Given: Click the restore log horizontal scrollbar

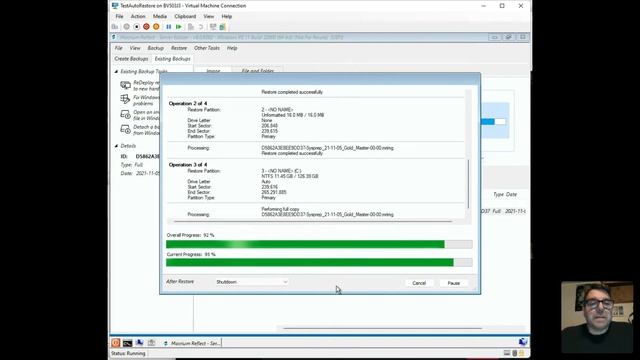Looking at the screenshot, I should [313, 221].
